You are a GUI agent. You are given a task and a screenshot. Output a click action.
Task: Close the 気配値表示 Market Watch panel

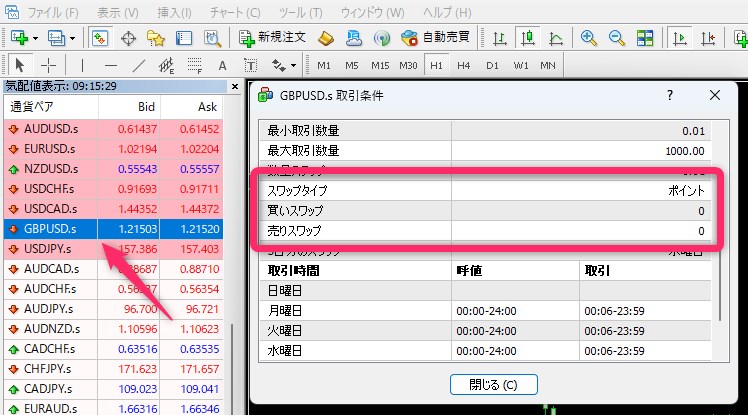[x=235, y=86]
